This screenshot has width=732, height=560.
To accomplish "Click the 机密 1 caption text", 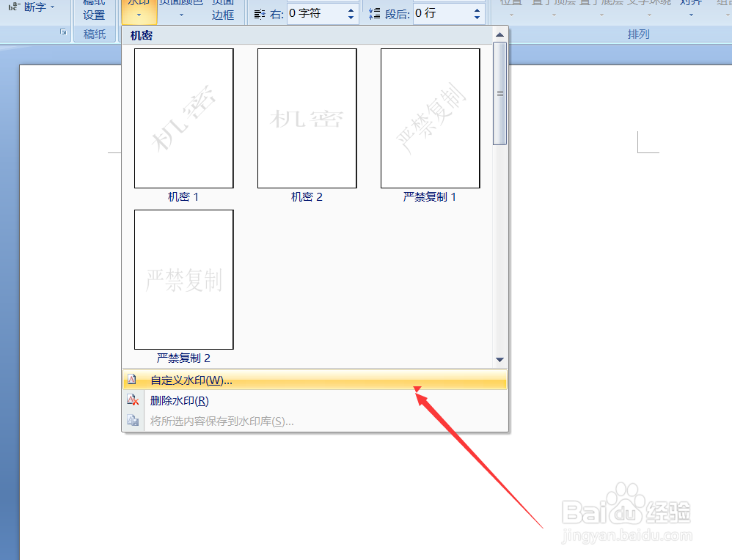I will (x=183, y=197).
